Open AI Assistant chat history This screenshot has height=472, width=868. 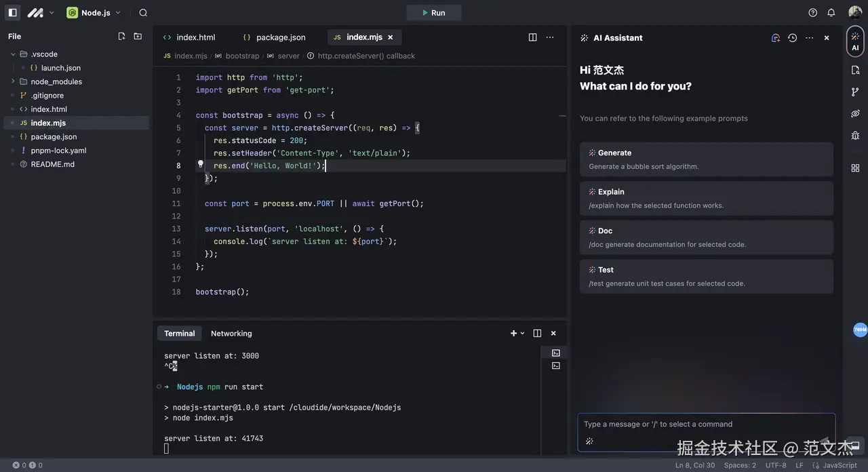tap(792, 38)
